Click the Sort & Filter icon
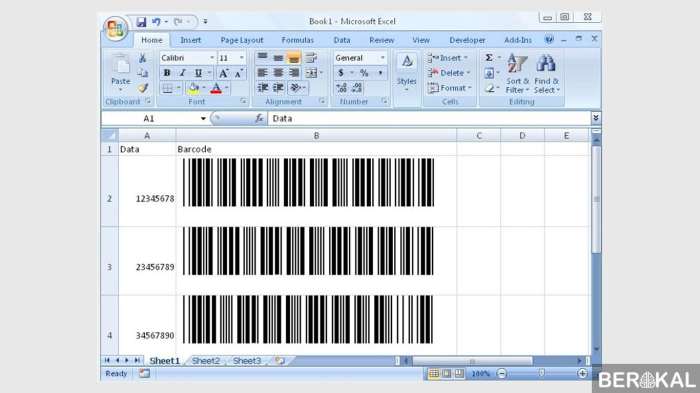 click(x=517, y=74)
